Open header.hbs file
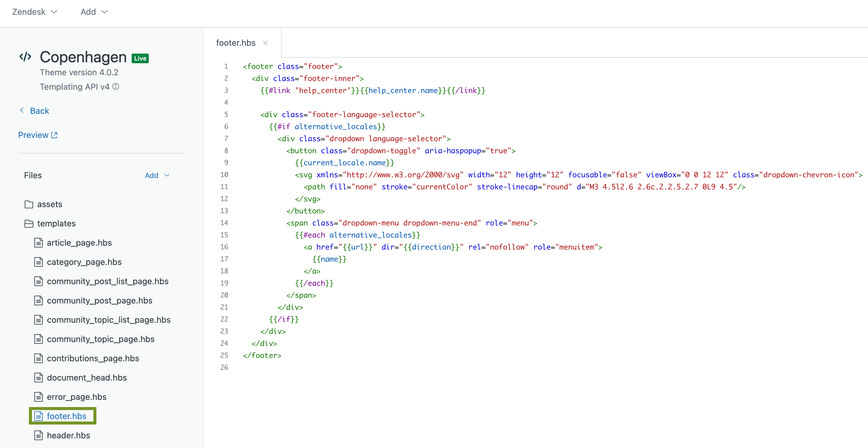This screenshot has width=868, height=448. pos(68,436)
